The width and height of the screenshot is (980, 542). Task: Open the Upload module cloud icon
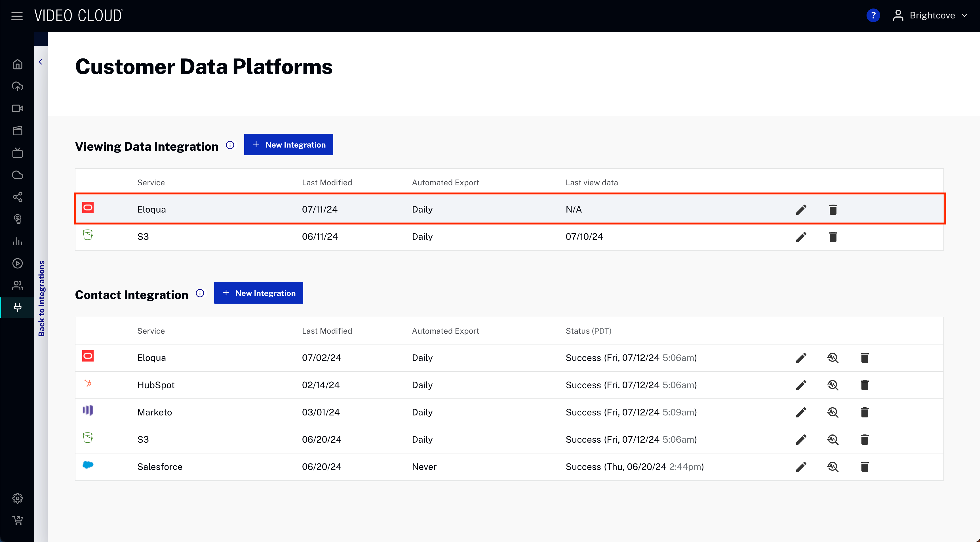pyautogui.click(x=18, y=86)
